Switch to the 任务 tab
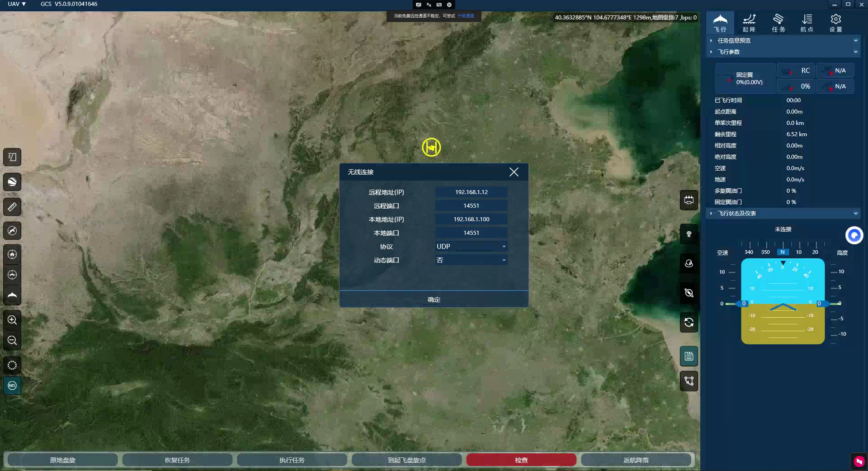This screenshot has width=868, height=471. [x=778, y=23]
